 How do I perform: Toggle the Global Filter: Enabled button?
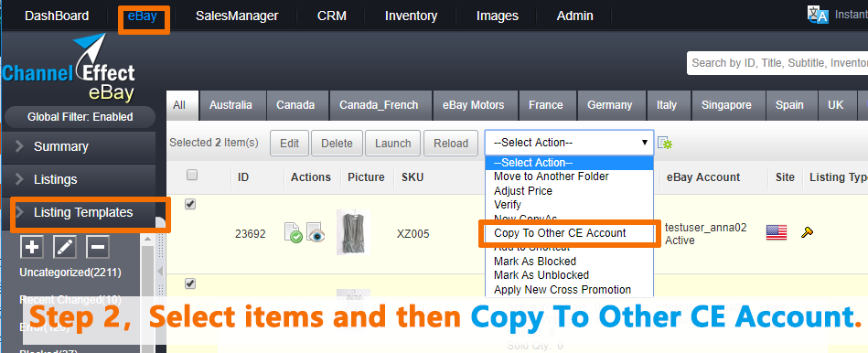[x=80, y=117]
